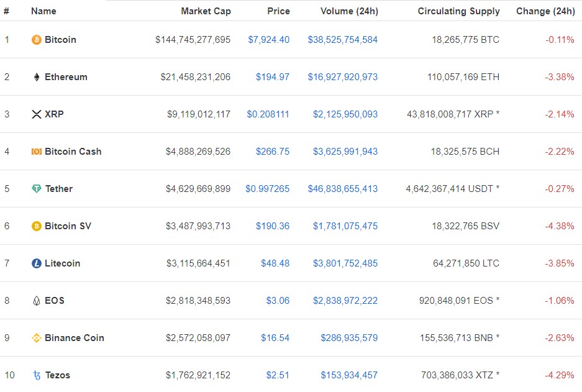
Task: Open the Bitcoin name link
Action: pos(60,40)
